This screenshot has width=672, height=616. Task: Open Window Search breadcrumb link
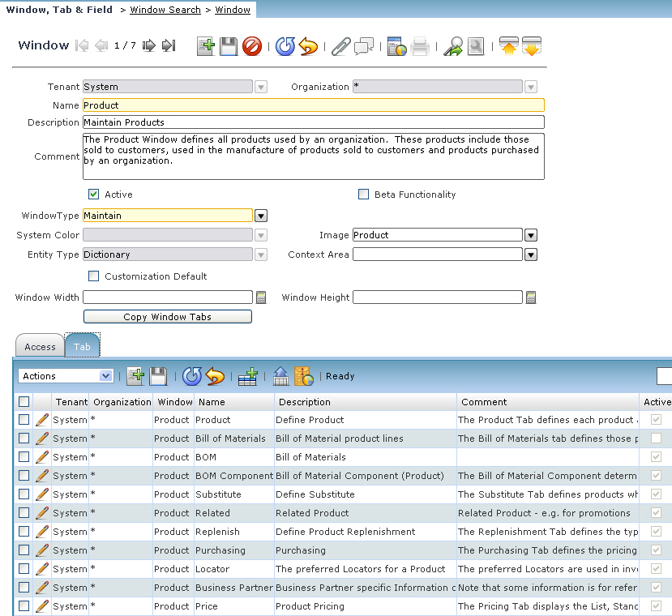pyautogui.click(x=165, y=10)
